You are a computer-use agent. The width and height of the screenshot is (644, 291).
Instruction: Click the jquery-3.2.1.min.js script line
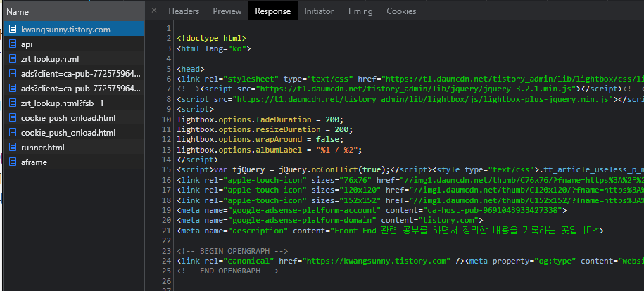(x=410, y=89)
